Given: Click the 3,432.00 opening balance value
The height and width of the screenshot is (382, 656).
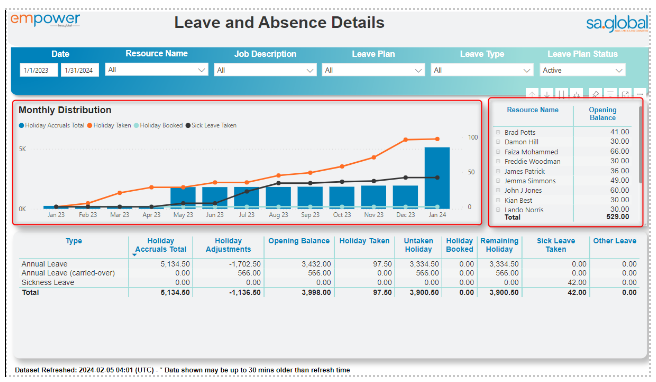Looking at the screenshot, I should point(316,264).
